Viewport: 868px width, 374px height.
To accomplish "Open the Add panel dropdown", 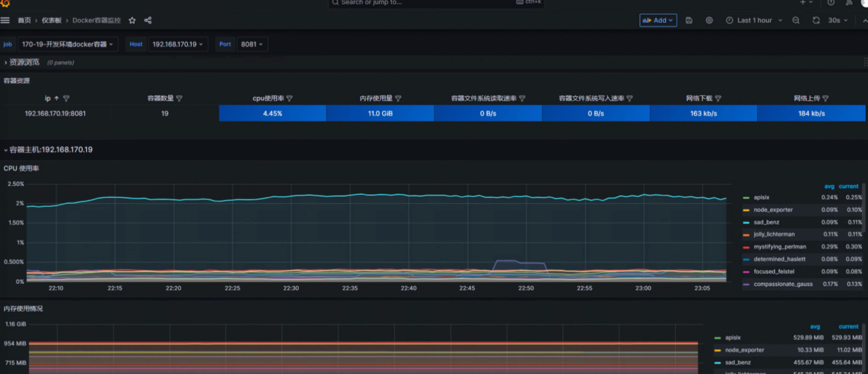I will [x=658, y=21].
